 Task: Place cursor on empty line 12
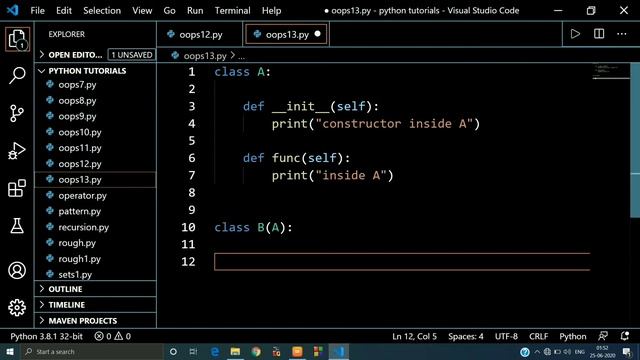point(402,261)
